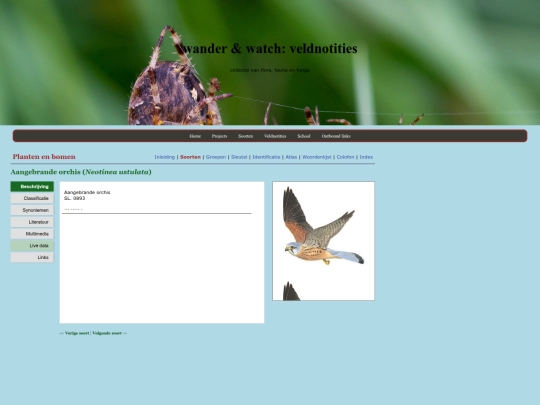Open the Outbound links menu item
The width and height of the screenshot is (540, 405).
pyautogui.click(x=336, y=136)
